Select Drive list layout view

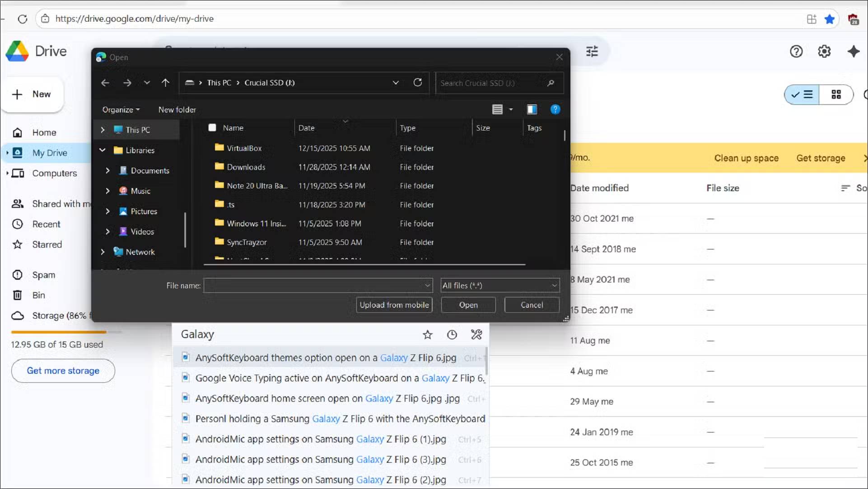pos(802,94)
